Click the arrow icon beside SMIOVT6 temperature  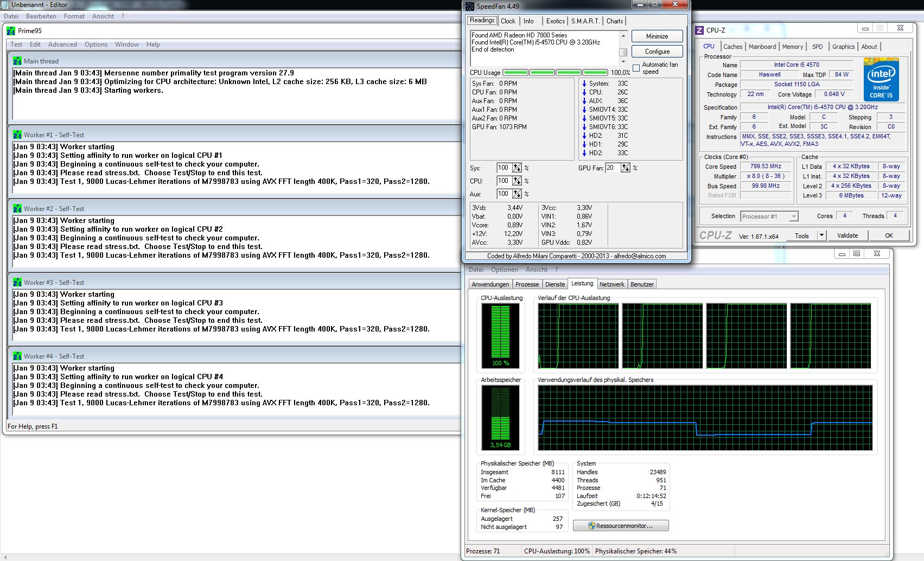point(584,127)
